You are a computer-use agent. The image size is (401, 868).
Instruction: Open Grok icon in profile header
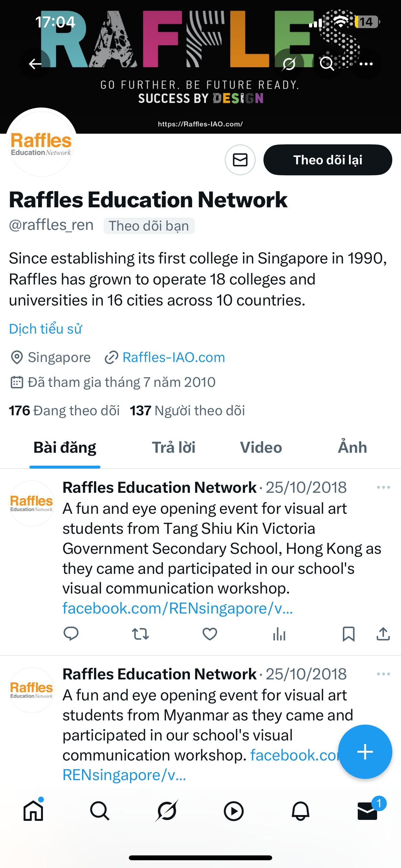point(289,63)
